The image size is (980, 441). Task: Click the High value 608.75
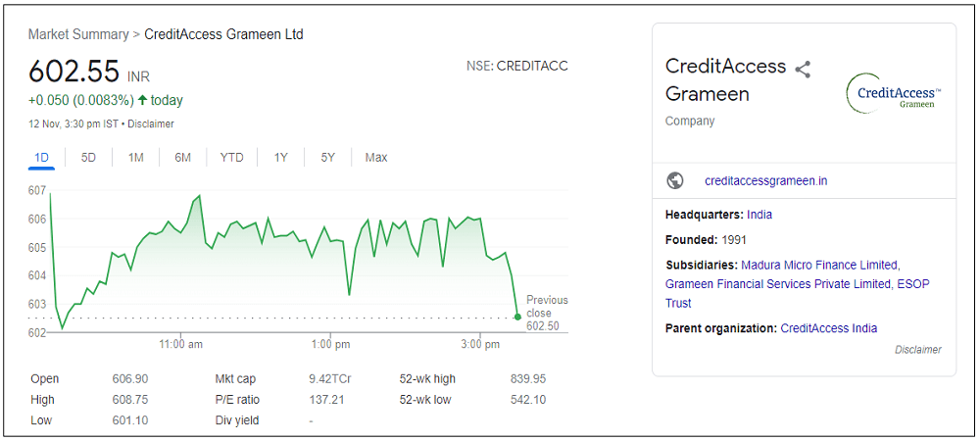tap(130, 400)
